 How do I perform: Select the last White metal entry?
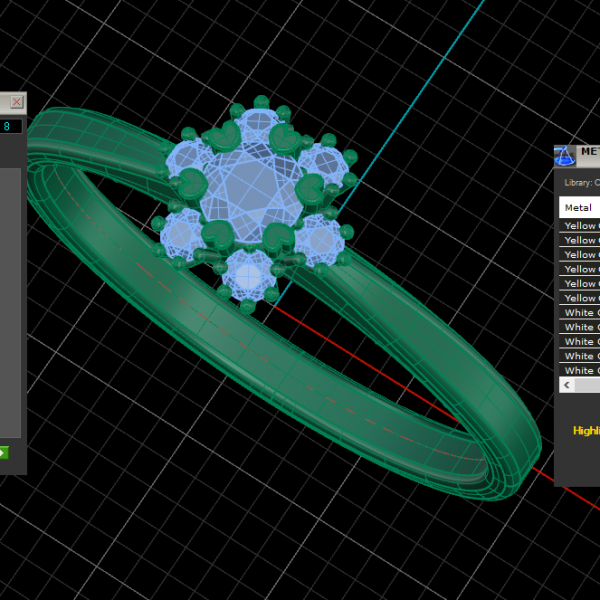pos(580,370)
